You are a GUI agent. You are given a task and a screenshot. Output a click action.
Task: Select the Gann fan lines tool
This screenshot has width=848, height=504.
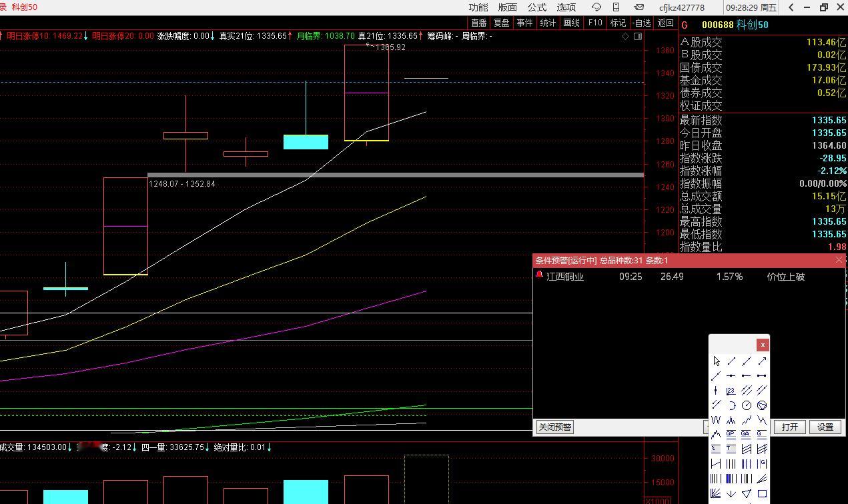[x=717, y=494]
